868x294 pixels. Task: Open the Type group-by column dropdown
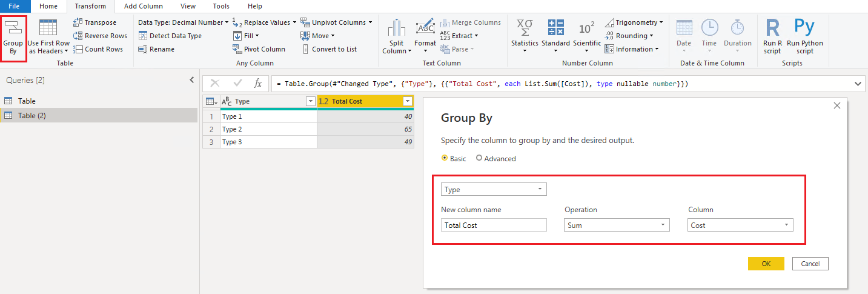coord(494,189)
